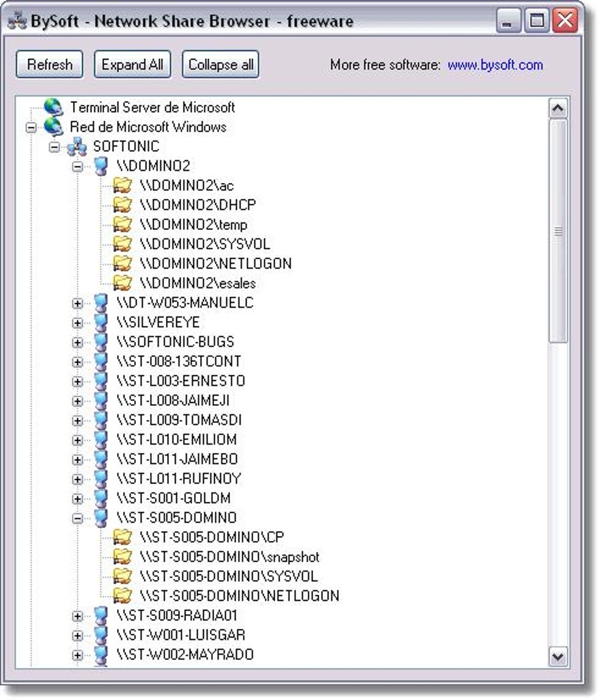Open the www.bysoft.com link
Screen dimensions: 600x700
(496, 65)
